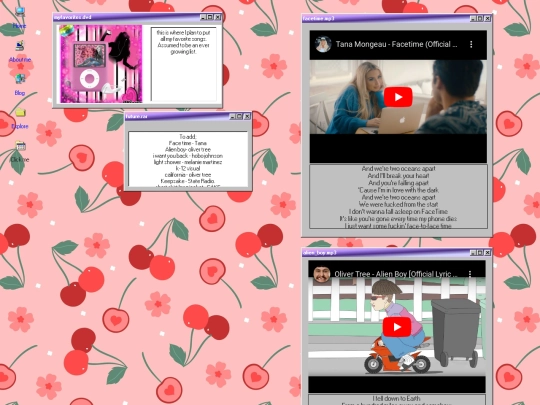Click the 'Keepsake - State Radio' line
The image size is (540, 405).
pos(188,181)
